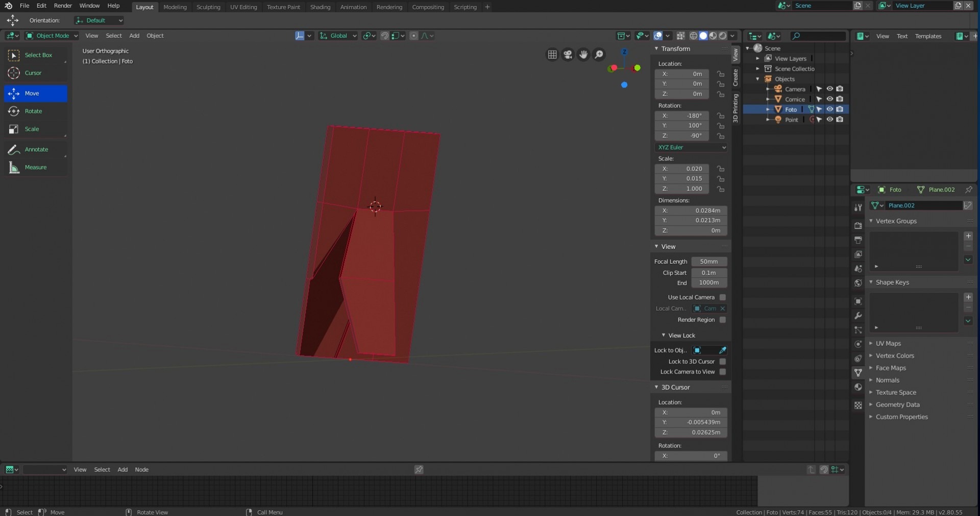Toggle X-ray mode icon

(680, 36)
